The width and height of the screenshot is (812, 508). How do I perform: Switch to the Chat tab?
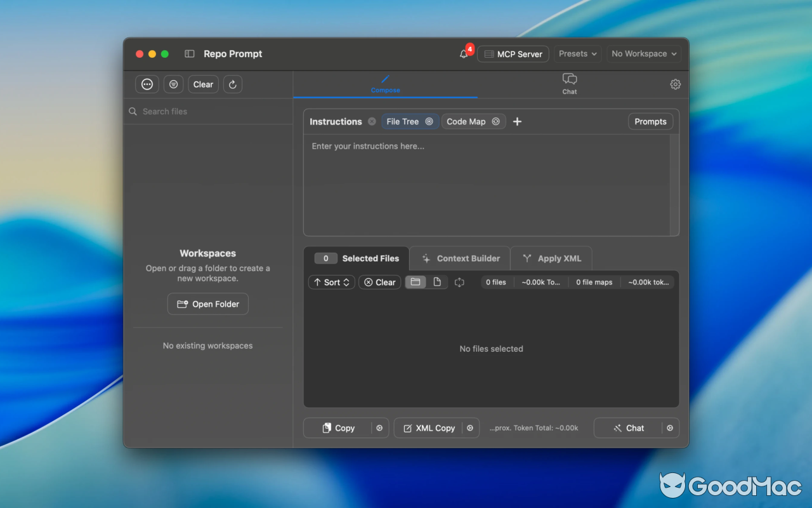pyautogui.click(x=569, y=84)
